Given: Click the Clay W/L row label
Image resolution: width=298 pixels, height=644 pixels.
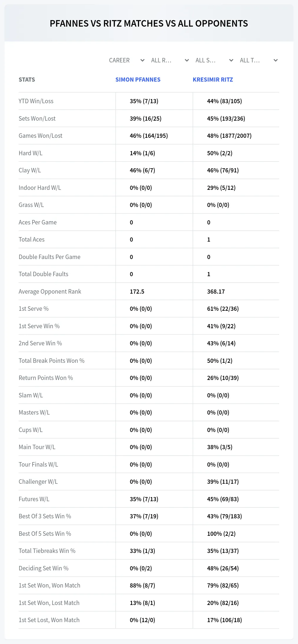Looking at the screenshot, I should point(30,170).
